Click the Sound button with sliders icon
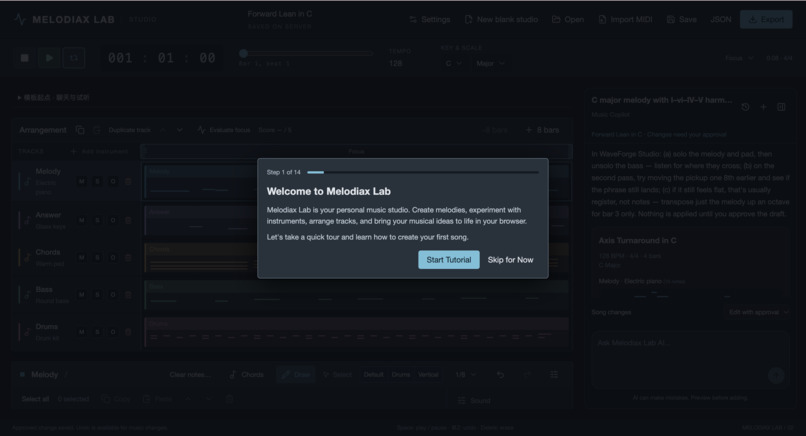This screenshot has width=806, height=436. pos(474,400)
